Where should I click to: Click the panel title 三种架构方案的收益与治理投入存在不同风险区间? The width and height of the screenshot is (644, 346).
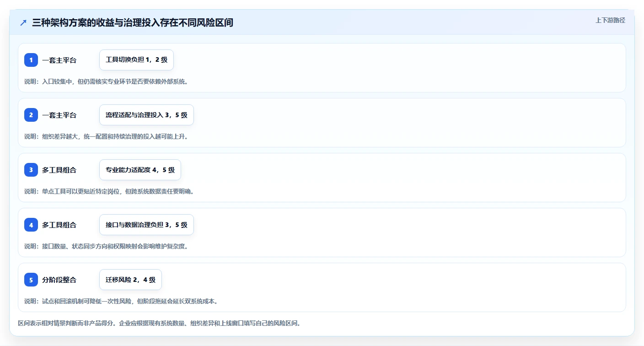coord(133,23)
